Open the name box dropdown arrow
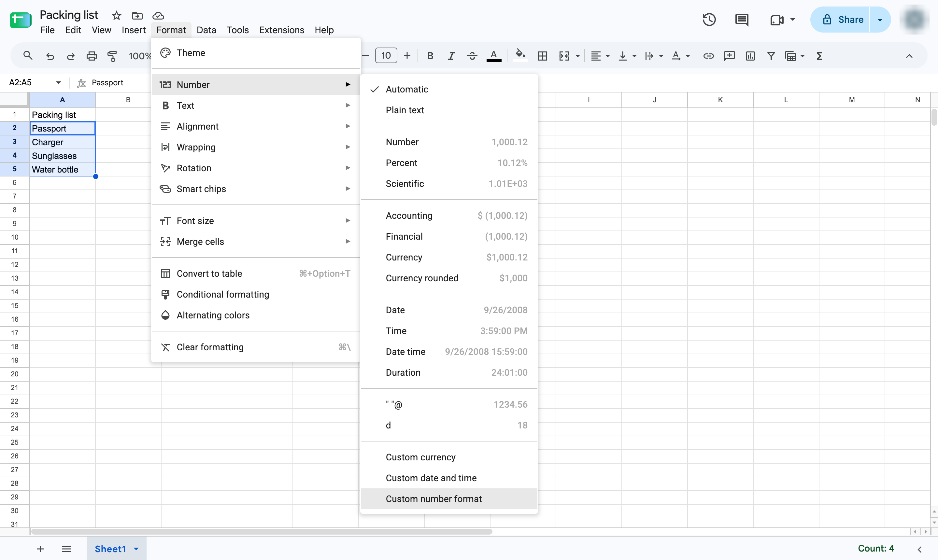This screenshot has height=560, width=938. click(x=59, y=82)
